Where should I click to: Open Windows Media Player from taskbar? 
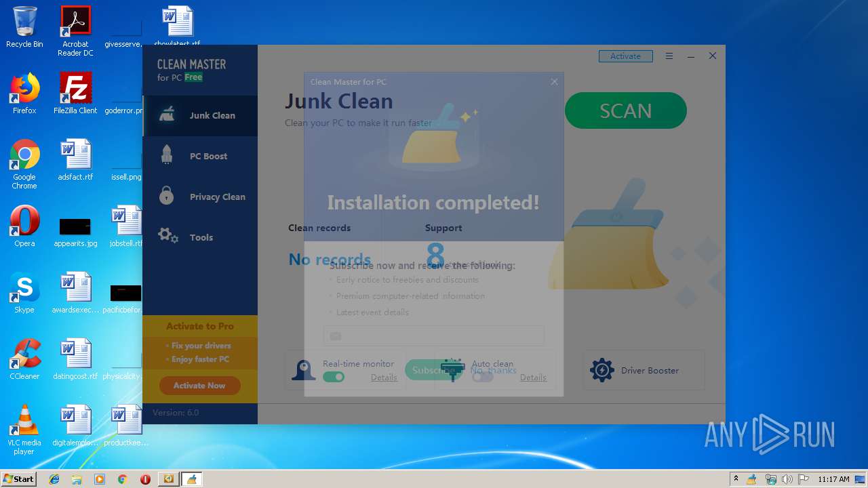[x=100, y=479]
